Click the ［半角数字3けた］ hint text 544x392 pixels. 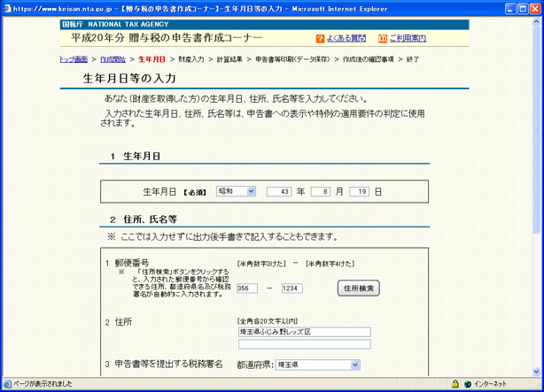click(261, 264)
